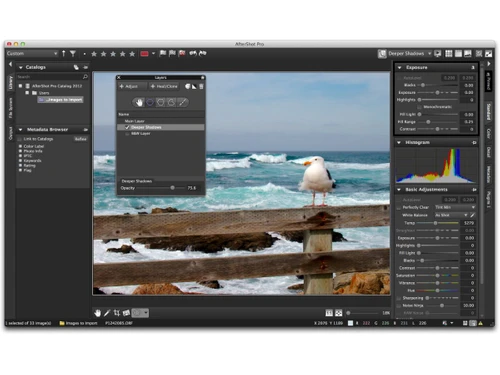Select the polygon region tool in Layers
Screen dimensions: 500x375
[x=161, y=102]
